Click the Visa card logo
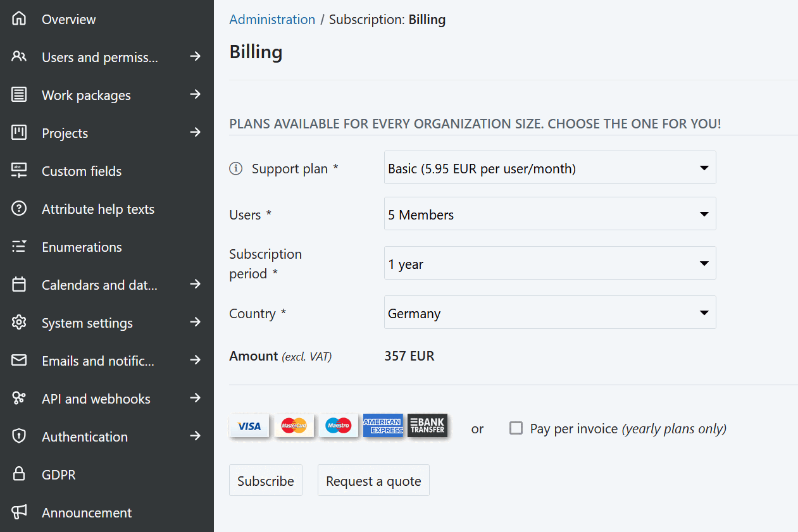Screen dimensions: 798x532 pos(249,426)
